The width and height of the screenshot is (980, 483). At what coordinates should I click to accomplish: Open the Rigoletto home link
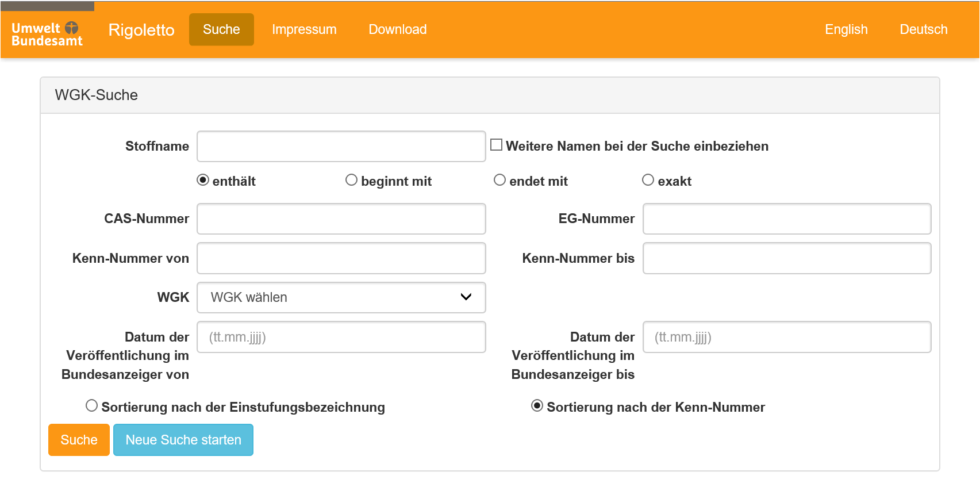[x=141, y=30]
